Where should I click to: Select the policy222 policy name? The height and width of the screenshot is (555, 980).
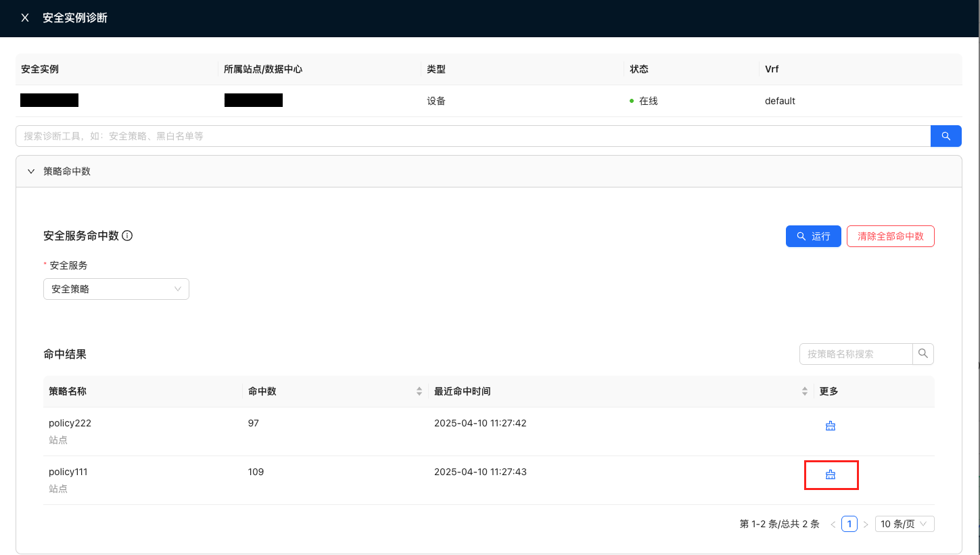(x=70, y=423)
